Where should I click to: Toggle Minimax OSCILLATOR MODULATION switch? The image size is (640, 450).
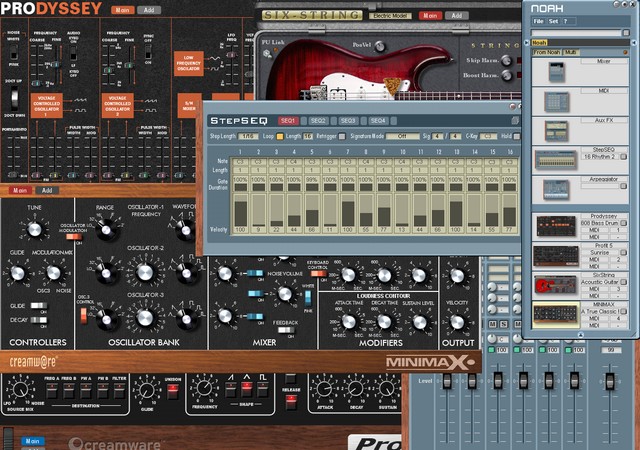tap(74, 236)
